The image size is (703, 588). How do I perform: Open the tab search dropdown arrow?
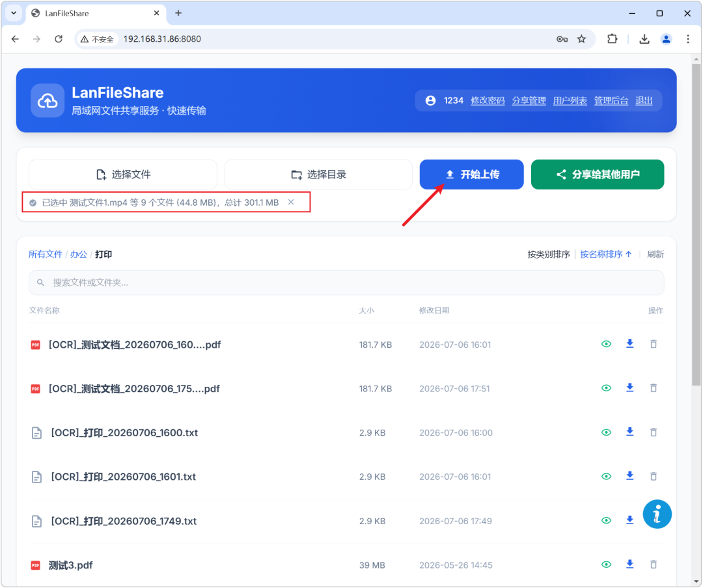(x=14, y=13)
